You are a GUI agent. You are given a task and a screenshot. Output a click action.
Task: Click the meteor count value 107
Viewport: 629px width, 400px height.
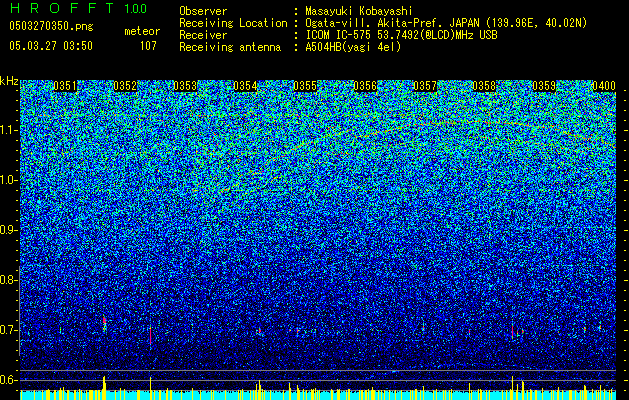point(148,46)
